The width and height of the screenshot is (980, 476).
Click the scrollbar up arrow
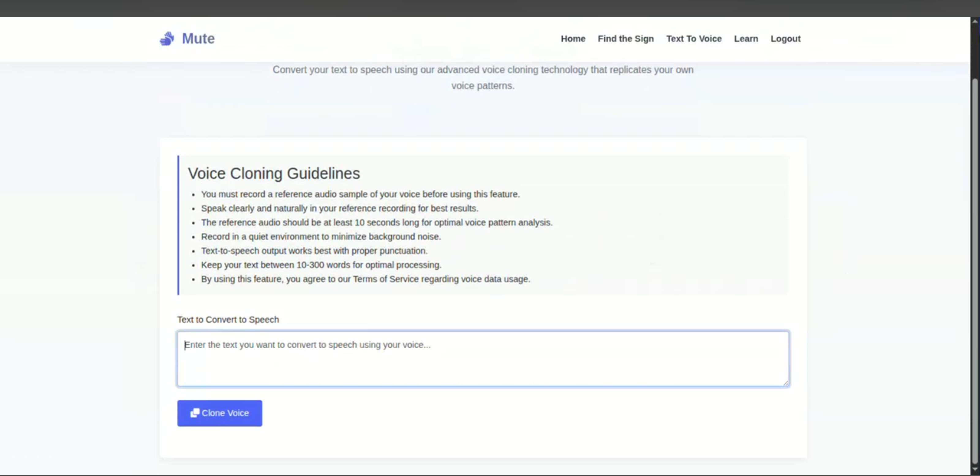coord(975,22)
